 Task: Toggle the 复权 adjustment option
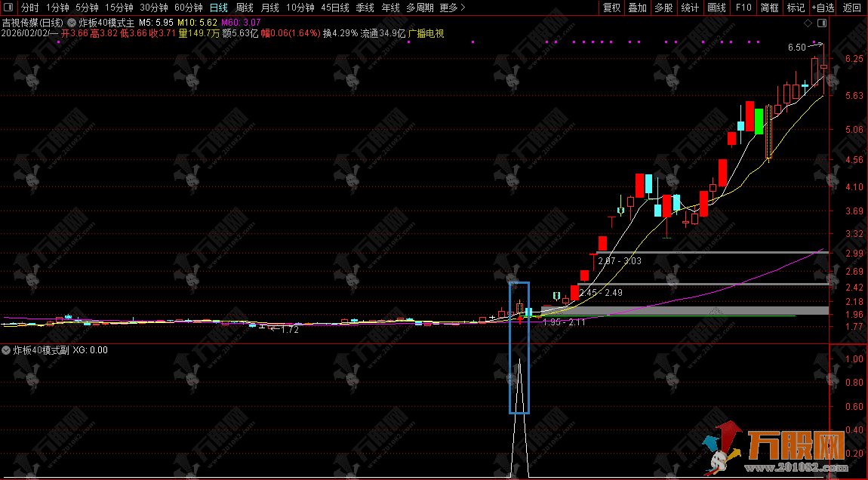(x=611, y=8)
